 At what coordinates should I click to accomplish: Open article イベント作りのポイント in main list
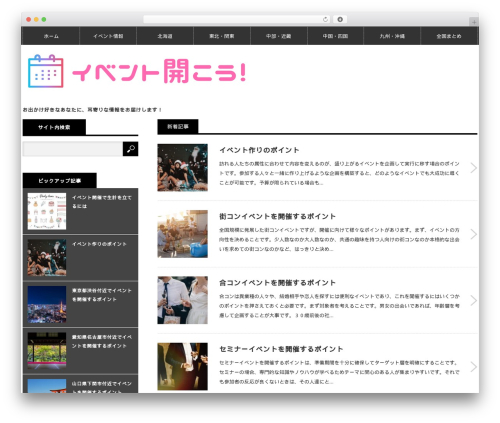[x=259, y=150]
